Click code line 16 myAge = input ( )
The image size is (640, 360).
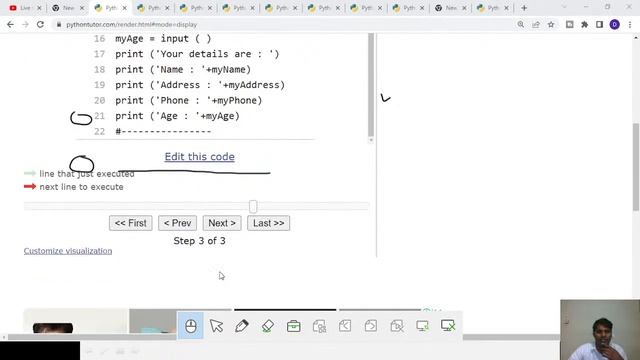point(163,39)
